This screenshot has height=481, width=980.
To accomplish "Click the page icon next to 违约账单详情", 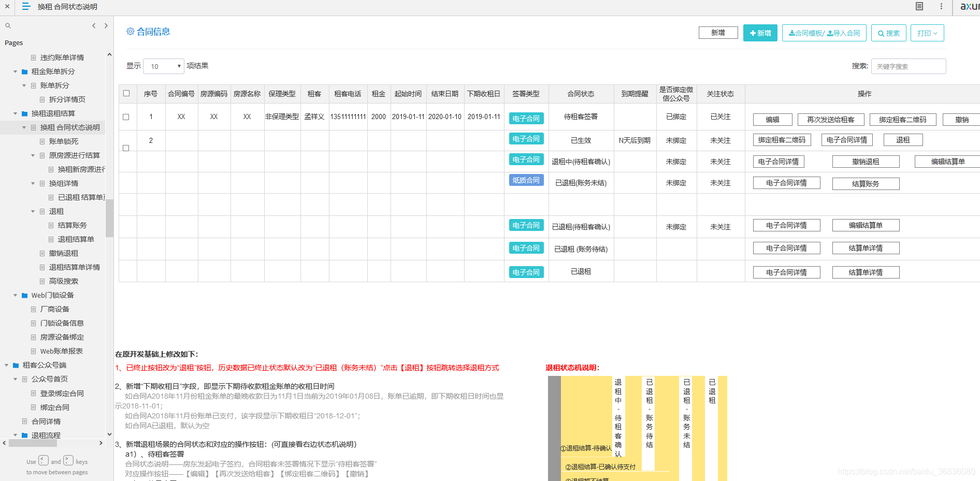I will pyautogui.click(x=34, y=57).
